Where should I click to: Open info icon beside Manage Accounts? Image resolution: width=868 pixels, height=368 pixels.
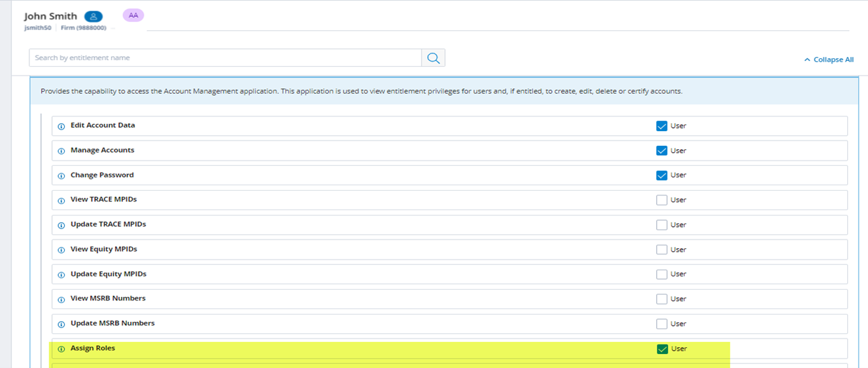pyautogui.click(x=61, y=151)
